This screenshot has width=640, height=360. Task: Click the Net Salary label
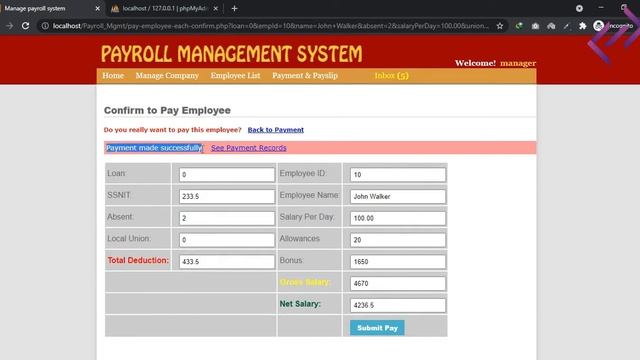pyautogui.click(x=300, y=304)
